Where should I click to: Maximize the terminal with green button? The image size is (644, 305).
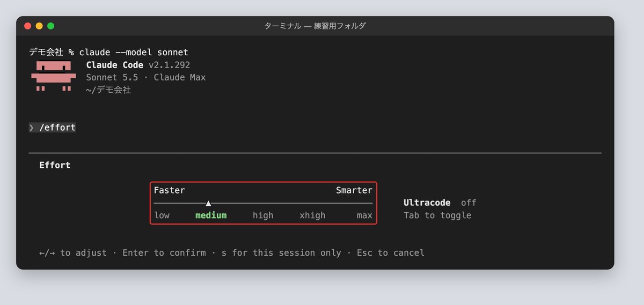click(x=51, y=26)
